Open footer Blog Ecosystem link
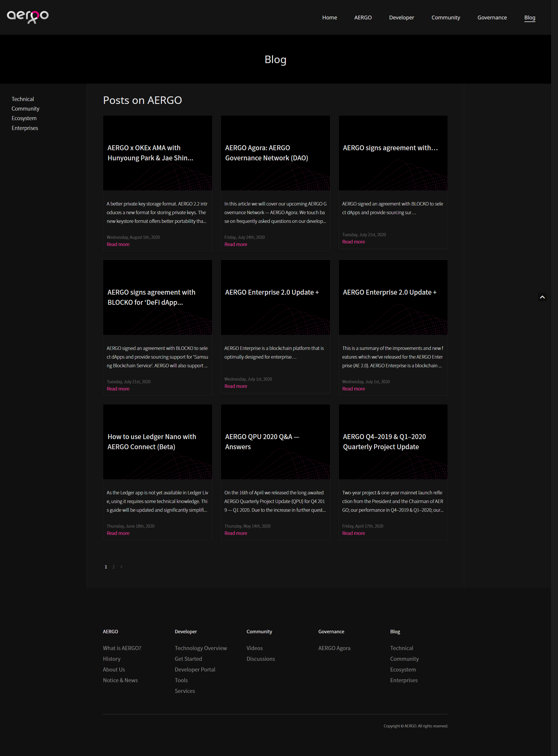Image resolution: width=558 pixels, height=756 pixels. point(403,669)
